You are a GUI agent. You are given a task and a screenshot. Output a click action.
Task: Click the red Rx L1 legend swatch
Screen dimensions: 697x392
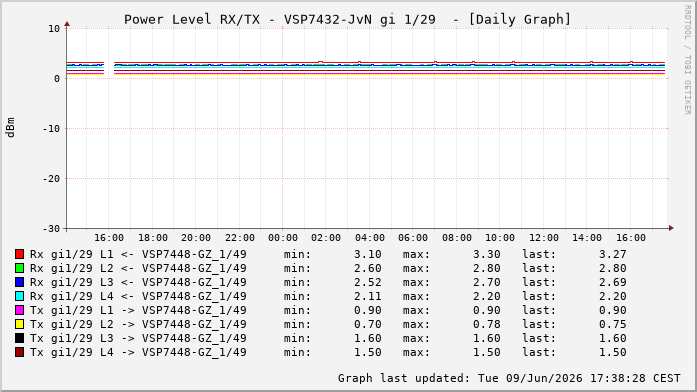20,254
